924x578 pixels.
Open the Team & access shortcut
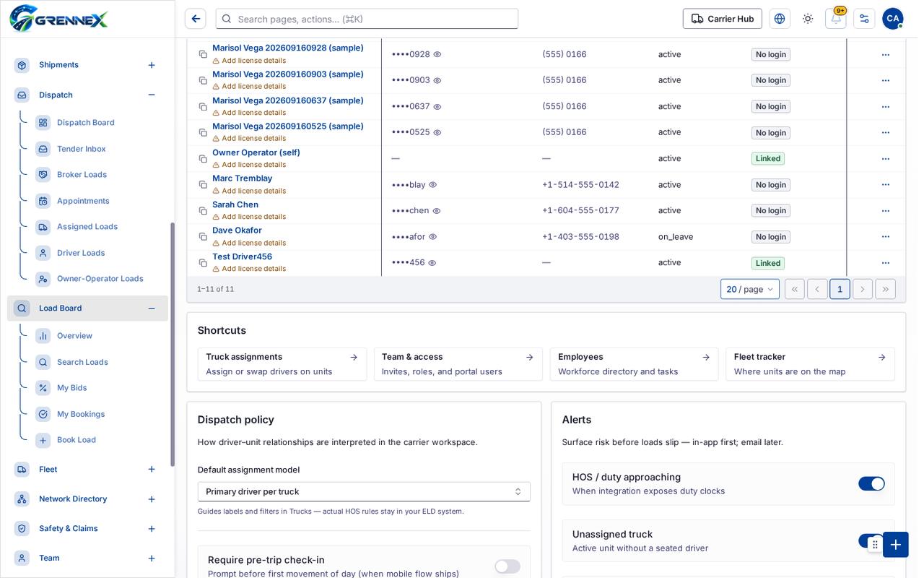tap(458, 364)
